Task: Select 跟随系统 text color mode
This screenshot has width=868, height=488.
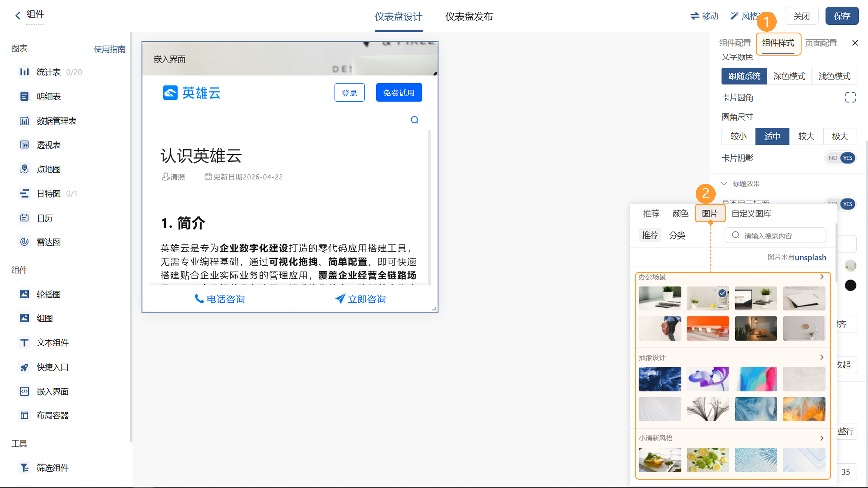Action: [744, 76]
